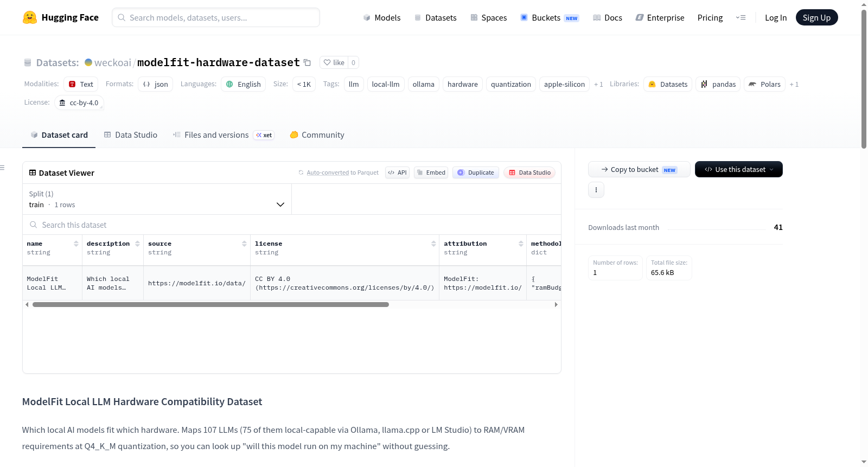Viewport: 868px width, 467px height.
Task: Select the size <1K tag
Action: point(304,84)
